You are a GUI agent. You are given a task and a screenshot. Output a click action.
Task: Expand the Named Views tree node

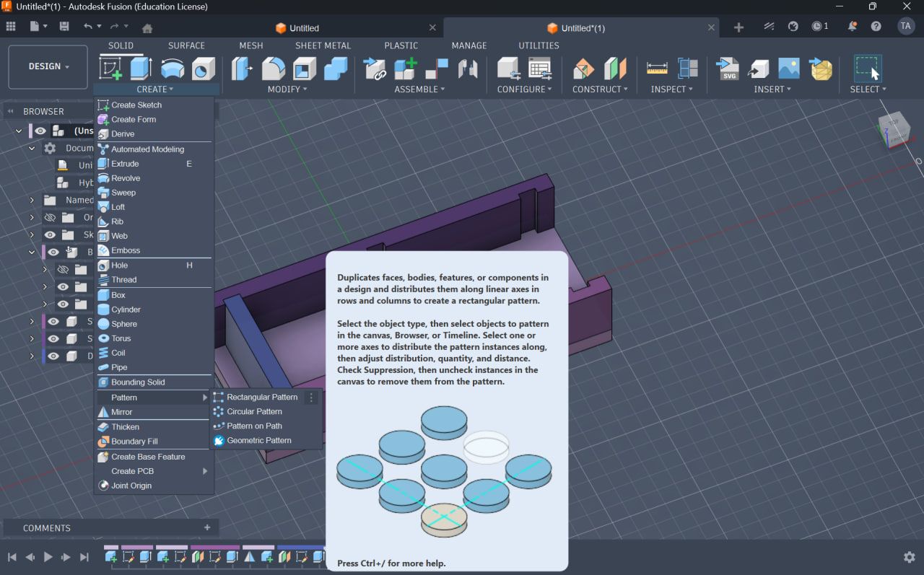(32, 200)
